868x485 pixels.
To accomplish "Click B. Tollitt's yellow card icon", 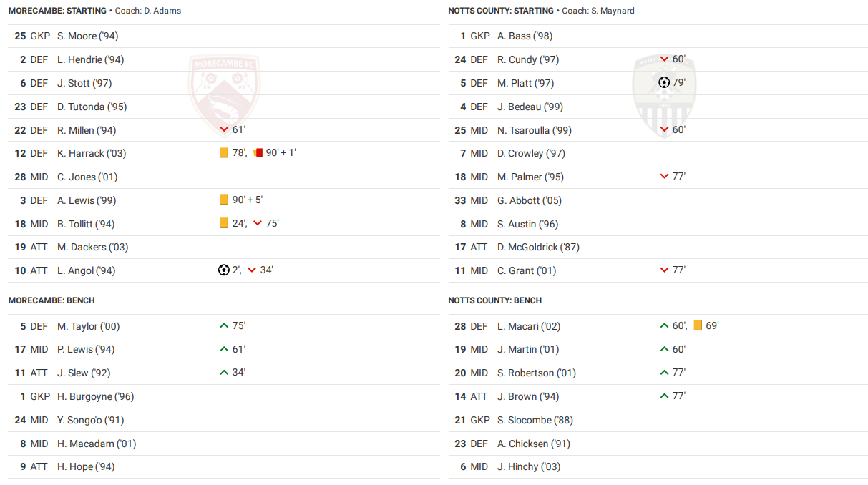I will 224,223.
